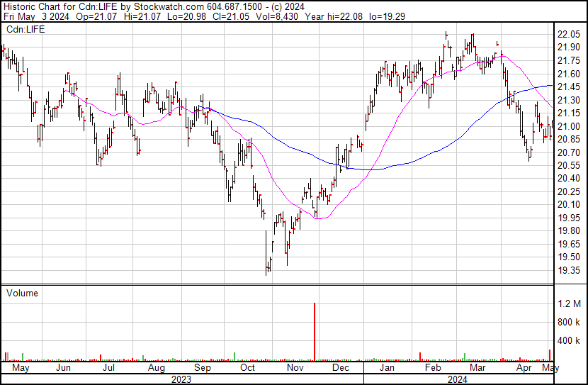
Task: Click the 22.05 price axis label
Action: (569, 35)
